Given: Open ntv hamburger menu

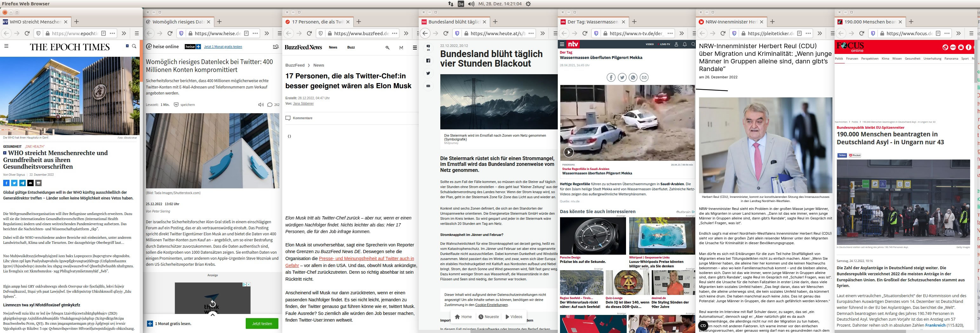Looking at the screenshot, I should coord(562,44).
